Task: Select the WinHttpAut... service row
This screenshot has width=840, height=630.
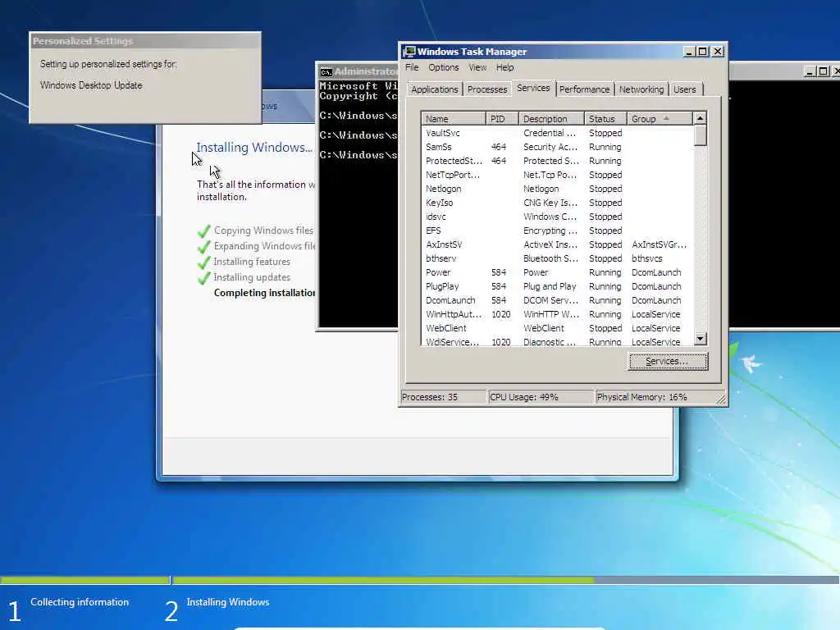Action: point(557,314)
